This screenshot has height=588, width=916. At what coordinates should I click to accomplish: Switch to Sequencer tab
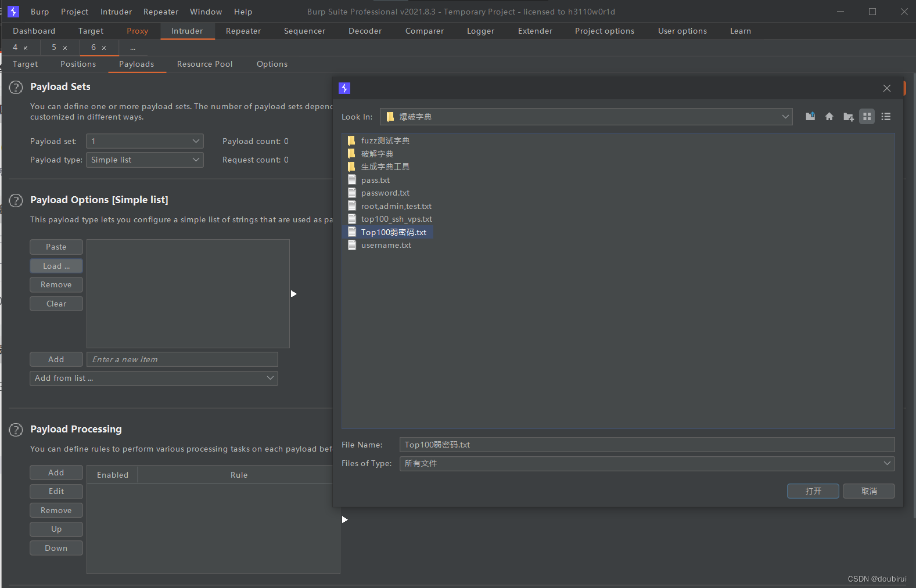[304, 31]
